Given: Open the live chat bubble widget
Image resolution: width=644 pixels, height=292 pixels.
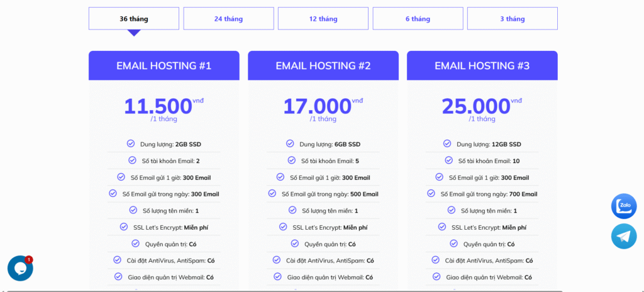Looking at the screenshot, I should pyautogui.click(x=20, y=268).
